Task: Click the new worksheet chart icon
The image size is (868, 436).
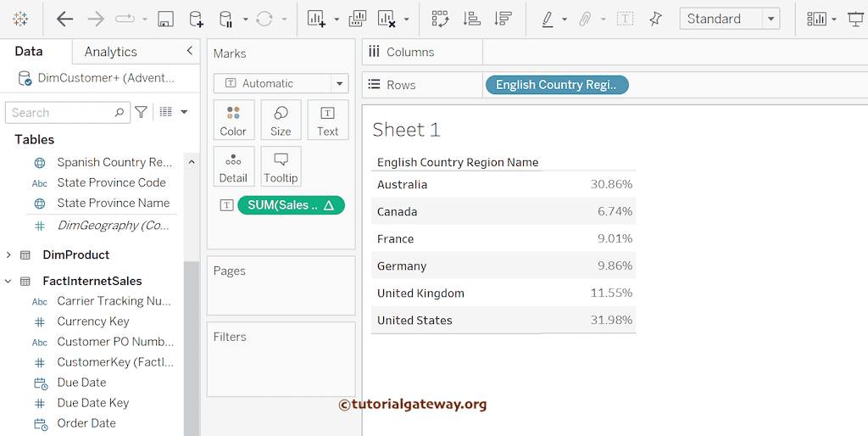Action: (316, 19)
